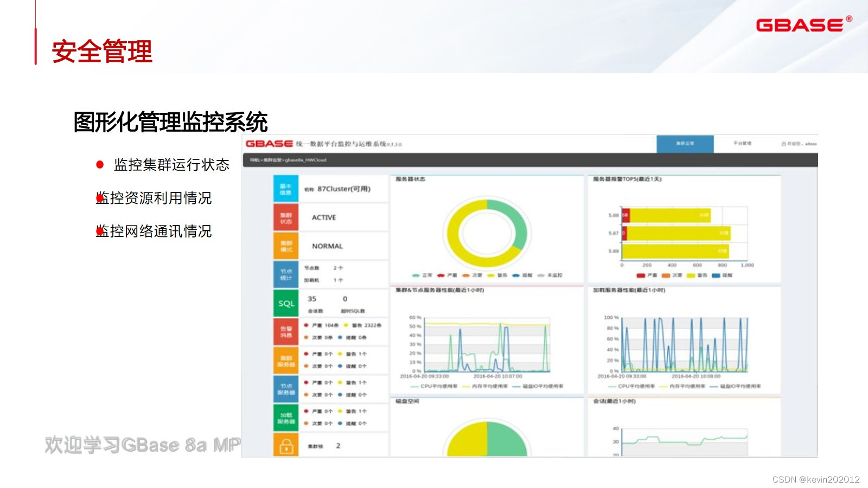Click the gbase8a_HWCloud breadcrumb link
868x488 pixels.
coord(306,160)
